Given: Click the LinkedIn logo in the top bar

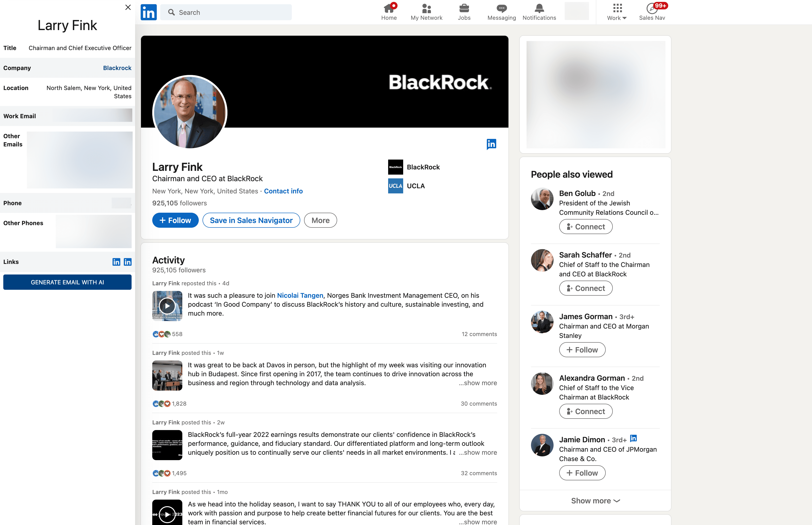Looking at the screenshot, I should 148,12.
